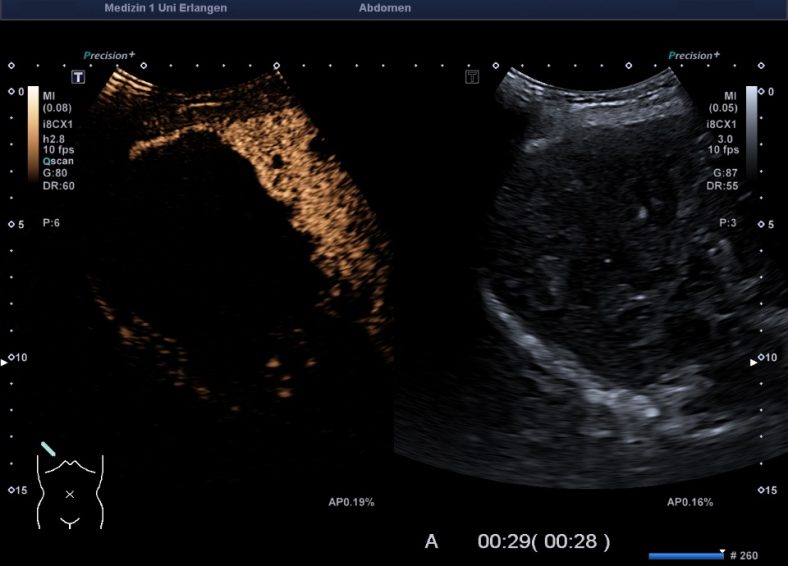Screen dimensions: 788x566
Task: Click the probe position indicator on body marker
Action: click(x=48, y=449)
